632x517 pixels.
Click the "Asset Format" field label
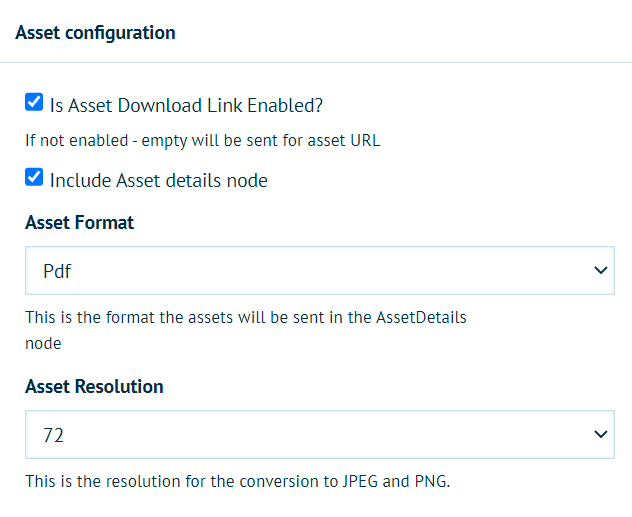point(79,223)
